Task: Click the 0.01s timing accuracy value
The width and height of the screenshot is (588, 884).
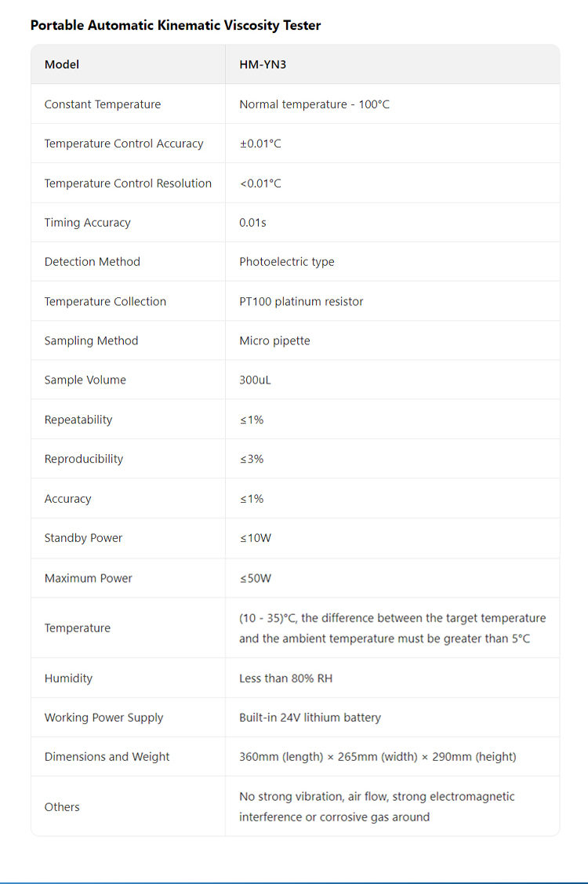Action: pos(252,223)
